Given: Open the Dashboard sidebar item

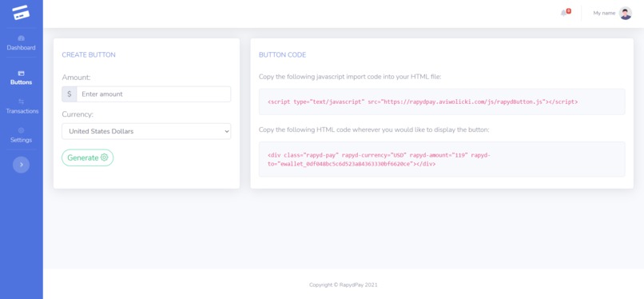Looking at the screenshot, I should coord(21,43).
